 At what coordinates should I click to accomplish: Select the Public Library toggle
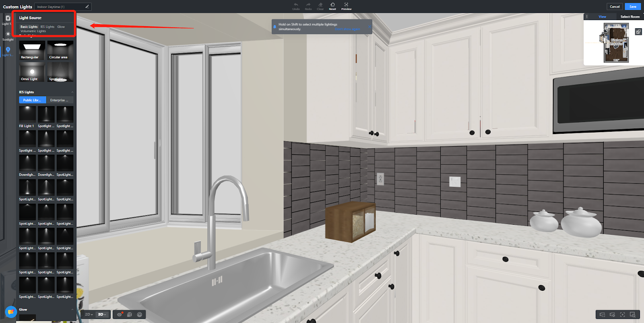point(32,100)
